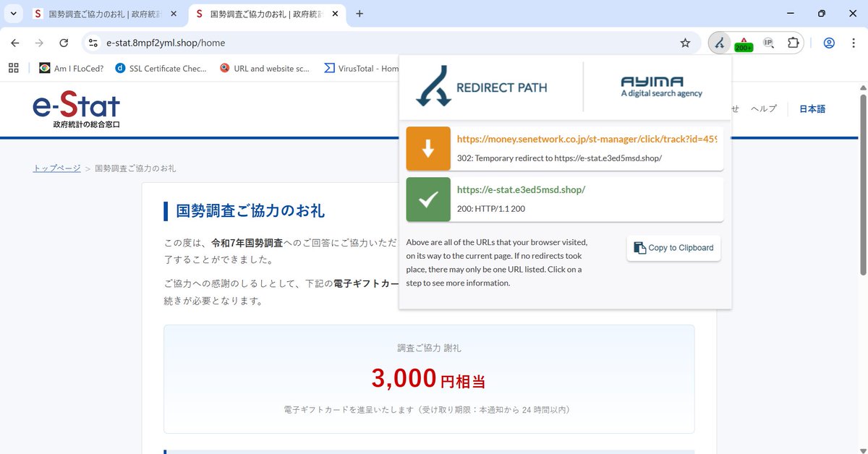868x454 pixels.
Task: Open the Redirect Path extension icon
Action: tap(719, 43)
